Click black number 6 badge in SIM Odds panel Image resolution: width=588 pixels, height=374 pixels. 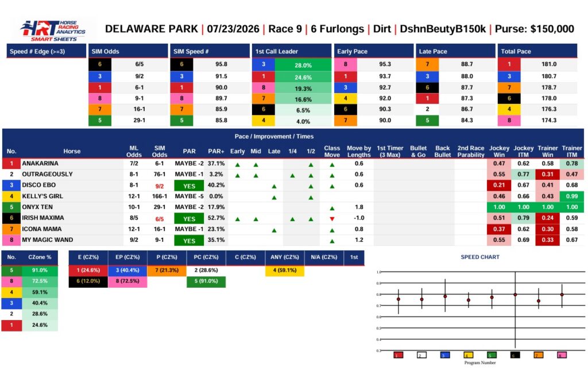tap(100, 64)
